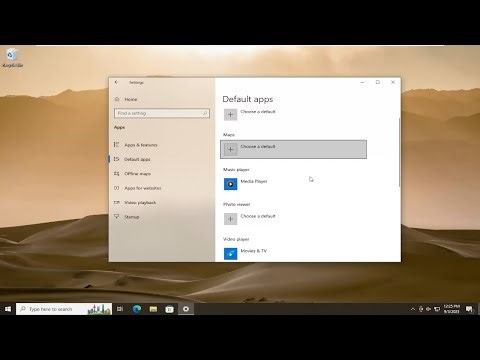Click the Video player label
Screen dimensions: 480x360
pos(236,239)
